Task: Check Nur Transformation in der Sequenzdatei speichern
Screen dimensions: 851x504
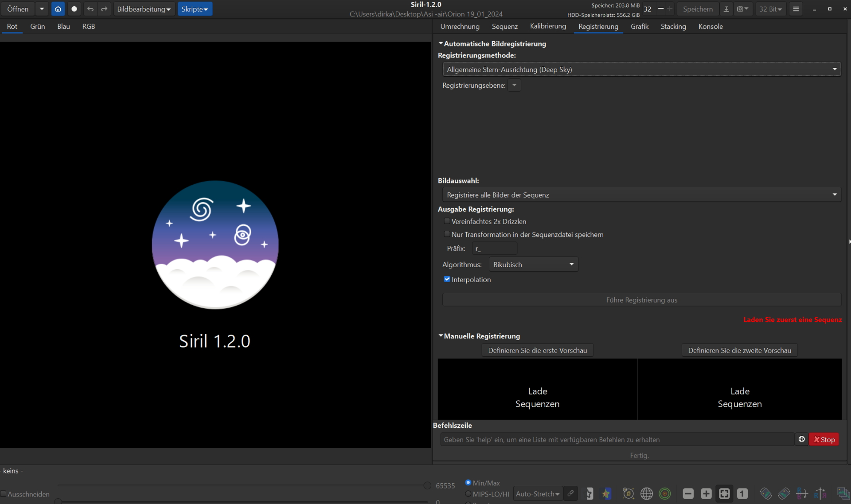Action: tap(447, 234)
